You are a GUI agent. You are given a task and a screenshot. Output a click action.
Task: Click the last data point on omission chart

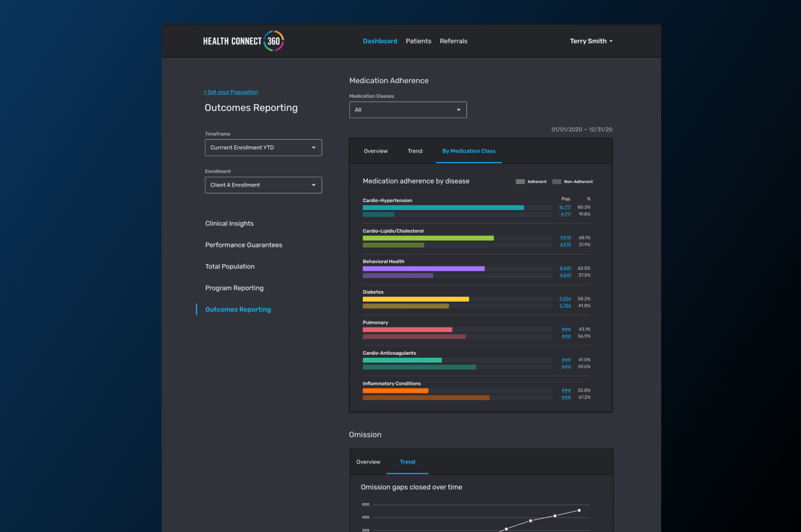[x=579, y=510]
